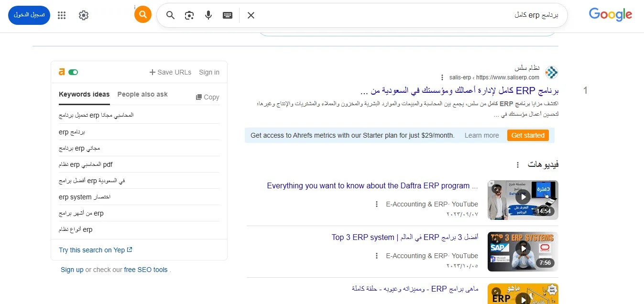Open Google settings gear
644x304 pixels.
point(84,15)
